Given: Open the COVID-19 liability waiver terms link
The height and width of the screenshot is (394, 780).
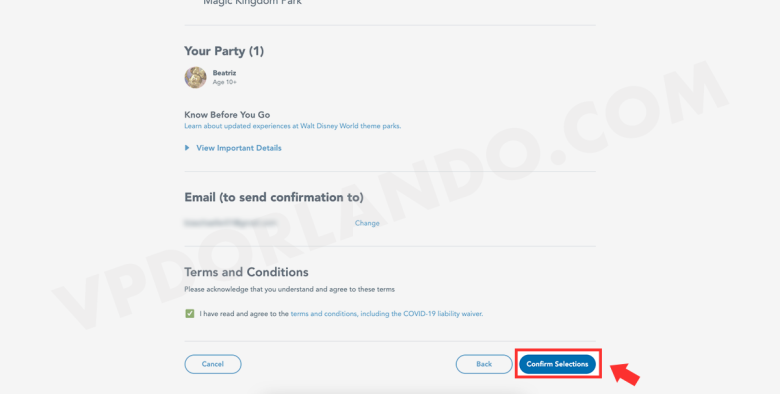Looking at the screenshot, I should click(x=387, y=314).
